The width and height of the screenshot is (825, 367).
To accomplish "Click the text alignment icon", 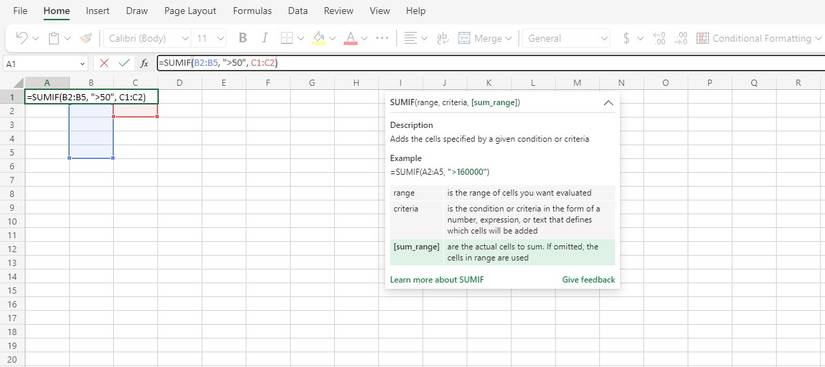I will [410, 38].
